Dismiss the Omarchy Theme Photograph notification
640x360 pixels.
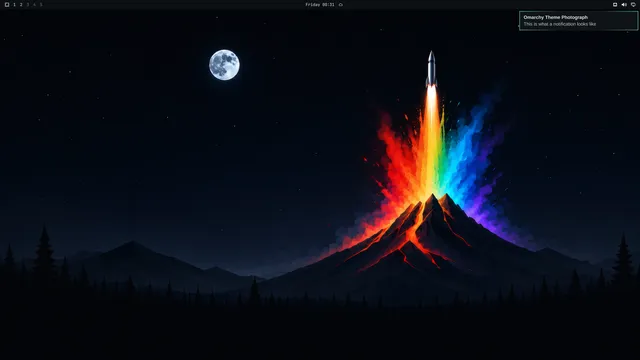[x=578, y=20]
